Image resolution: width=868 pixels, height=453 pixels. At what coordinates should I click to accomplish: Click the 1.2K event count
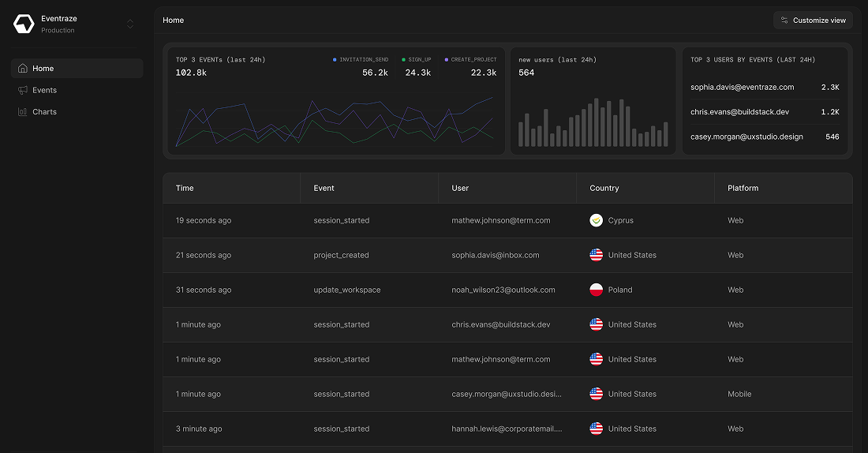coord(830,112)
